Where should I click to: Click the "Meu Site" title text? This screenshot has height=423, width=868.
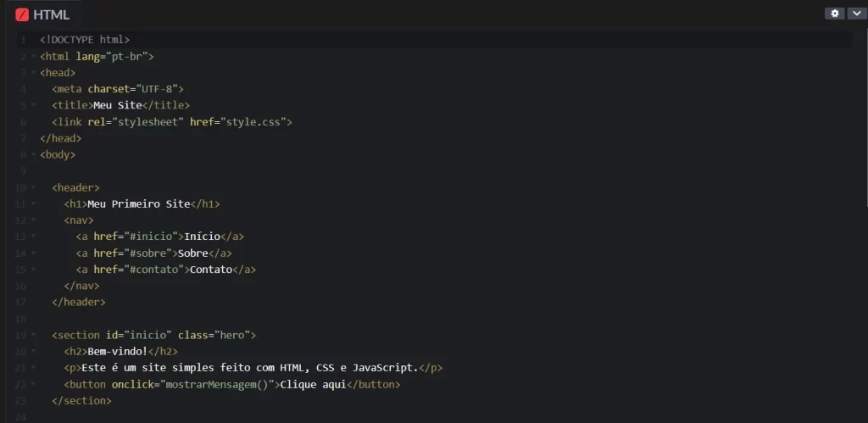pyautogui.click(x=117, y=106)
